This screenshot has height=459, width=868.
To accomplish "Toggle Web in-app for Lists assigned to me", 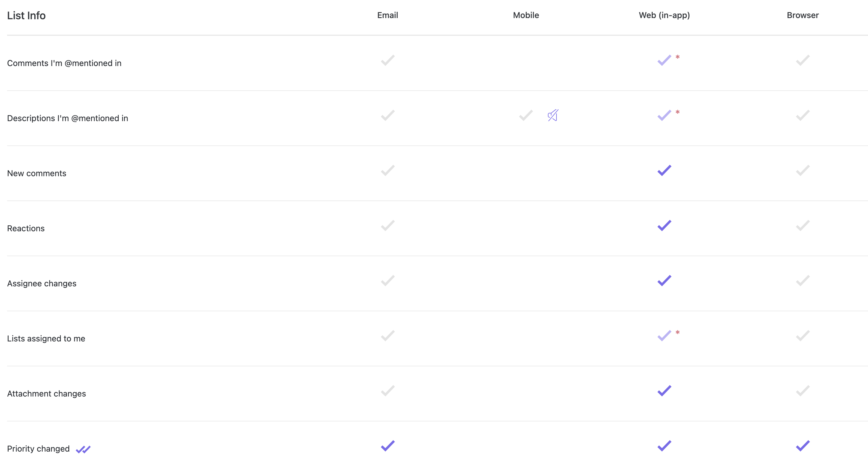I will pos(664,336).
